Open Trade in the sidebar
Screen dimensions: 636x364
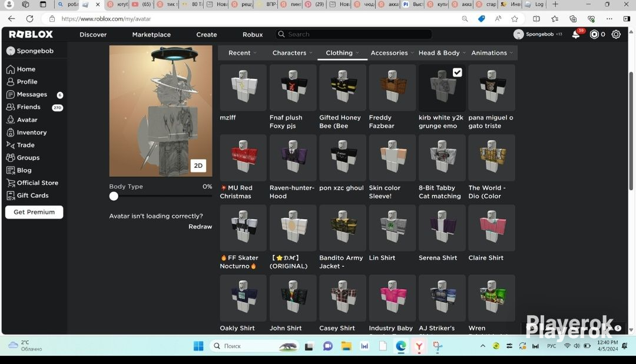click(x=20, y=145)
